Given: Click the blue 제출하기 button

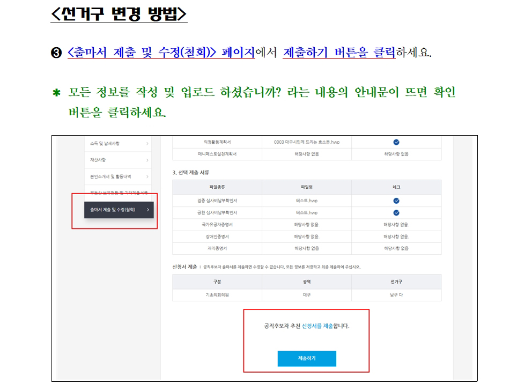Looking at the screenshot, I should [306, 358].
